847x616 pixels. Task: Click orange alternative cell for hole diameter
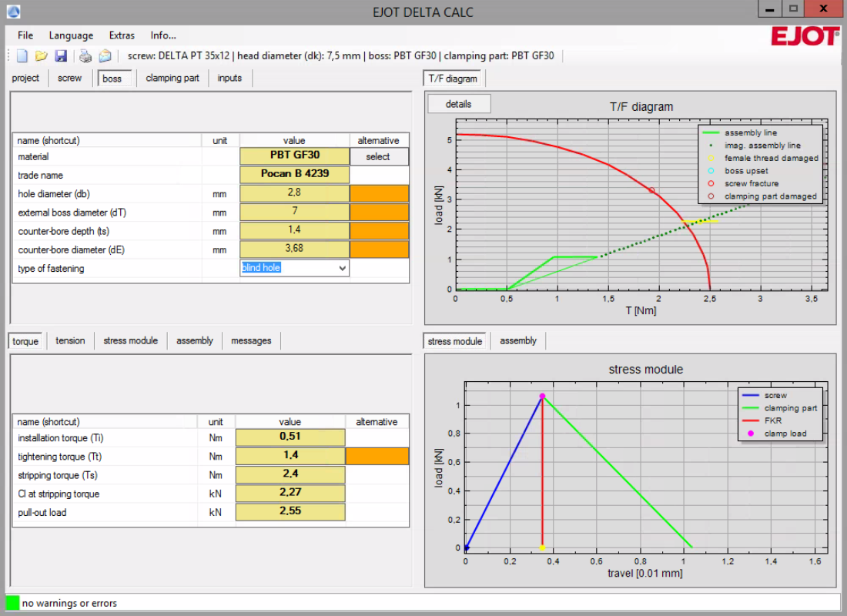(x=379, y=193)
